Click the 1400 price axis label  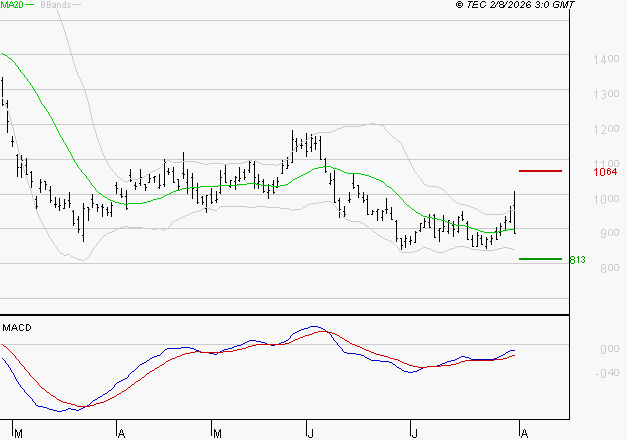[x=606, y=59]
